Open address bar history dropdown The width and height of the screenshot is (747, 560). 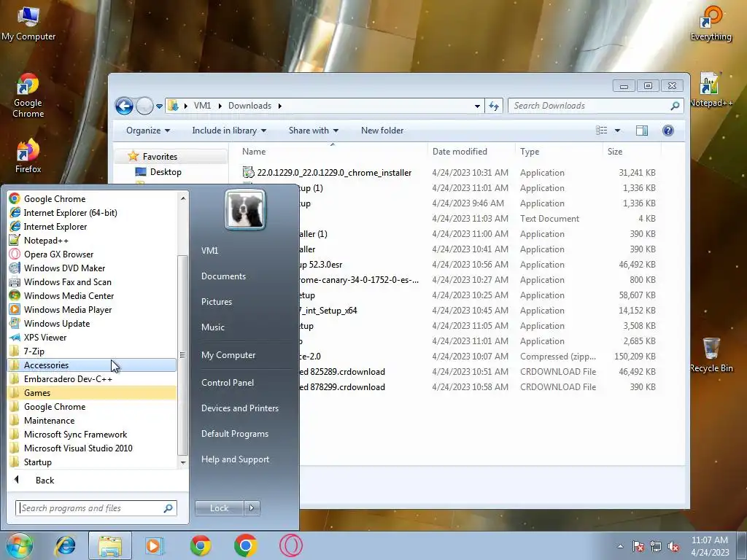click(x=477, y=106)
